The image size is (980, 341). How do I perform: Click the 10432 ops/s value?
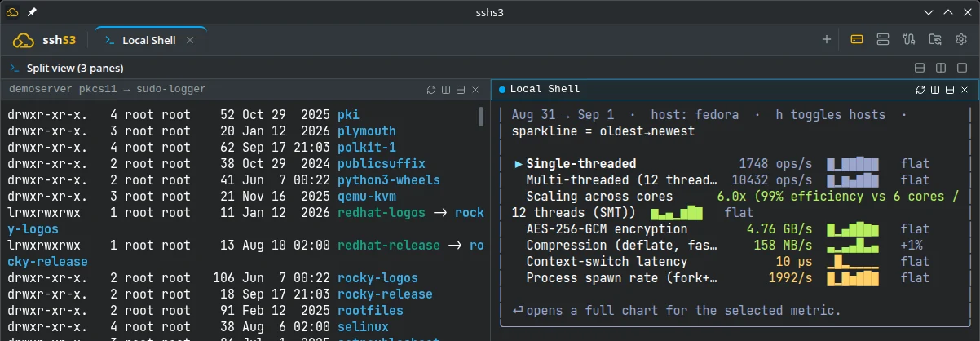click(771, 180)
